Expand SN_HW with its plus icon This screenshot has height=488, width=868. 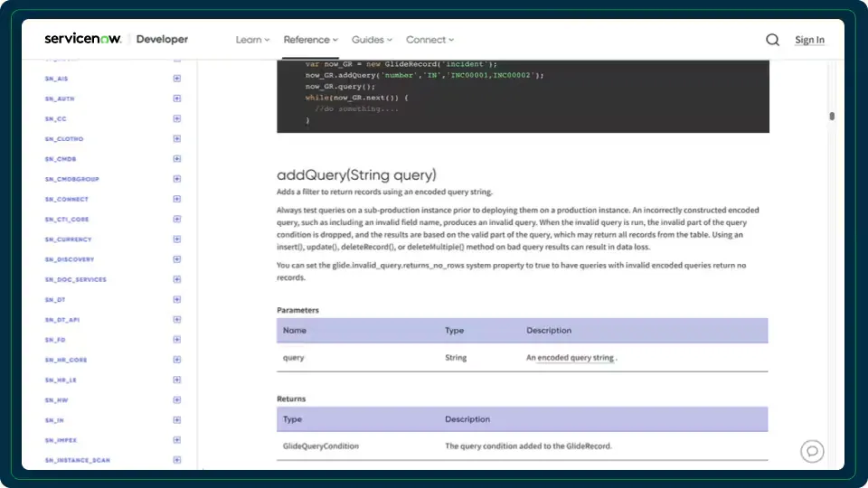(176, 400)
